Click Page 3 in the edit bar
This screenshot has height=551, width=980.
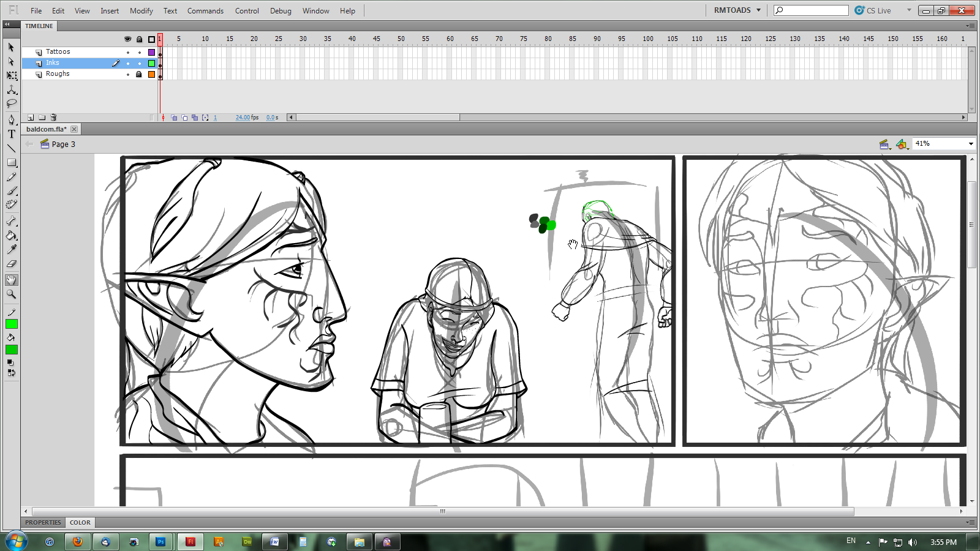pos(63,144)
